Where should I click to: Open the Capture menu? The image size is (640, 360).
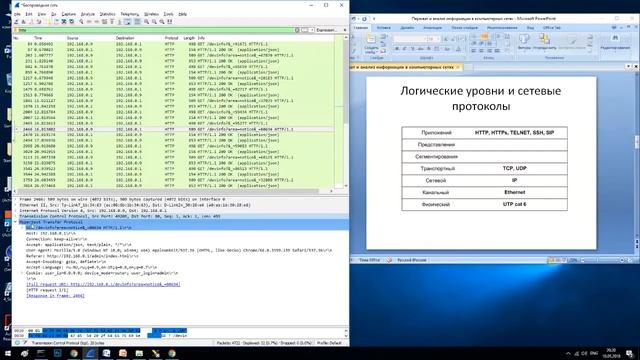(x=69, y=14)
